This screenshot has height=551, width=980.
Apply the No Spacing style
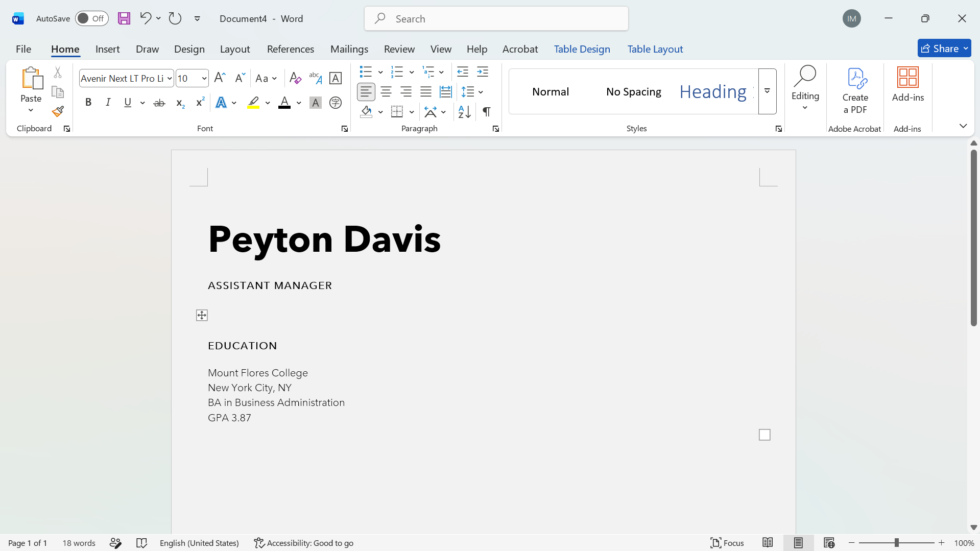pos(634,91)
